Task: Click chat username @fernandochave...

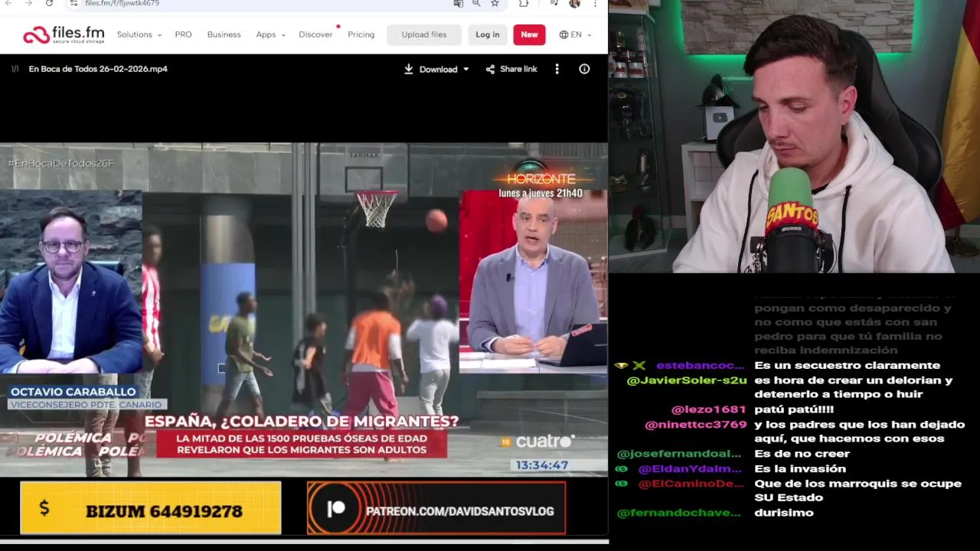Action: [x=678, y=513]
